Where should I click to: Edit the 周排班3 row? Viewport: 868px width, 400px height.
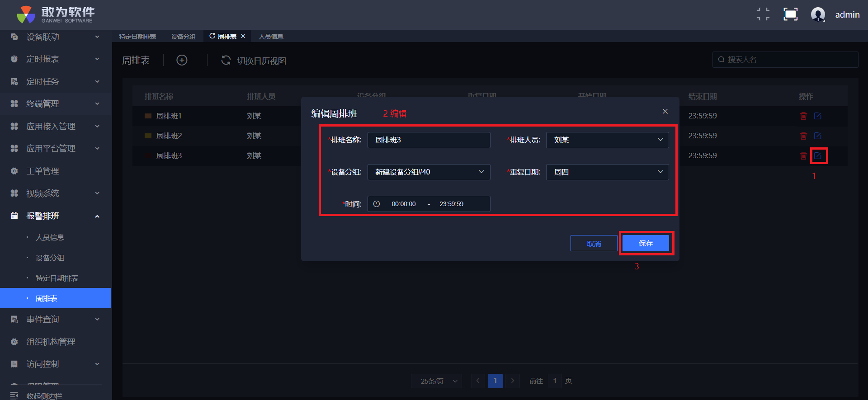818,155
